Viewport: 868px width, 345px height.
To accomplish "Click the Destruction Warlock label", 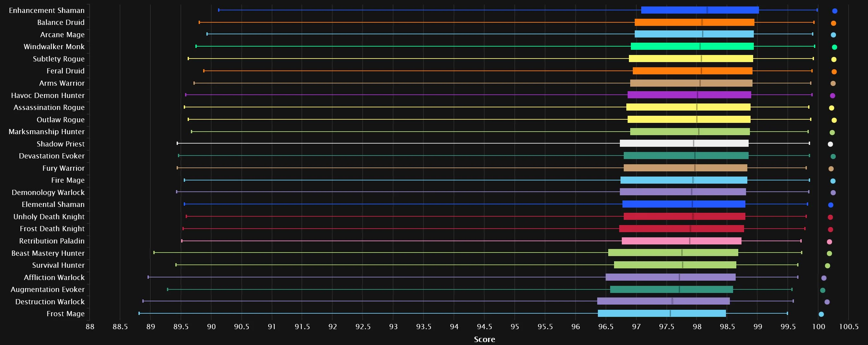I will pyautogui.click(x=50, y=302).
